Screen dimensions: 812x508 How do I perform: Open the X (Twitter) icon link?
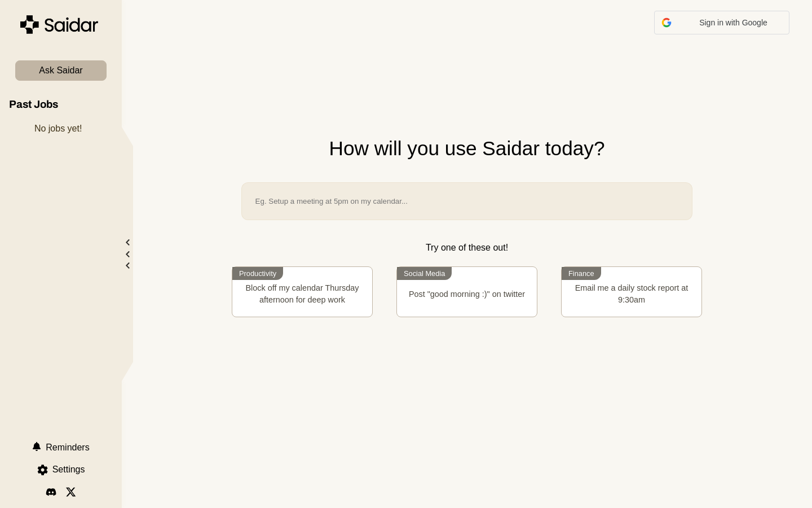(x=71, y=492)
